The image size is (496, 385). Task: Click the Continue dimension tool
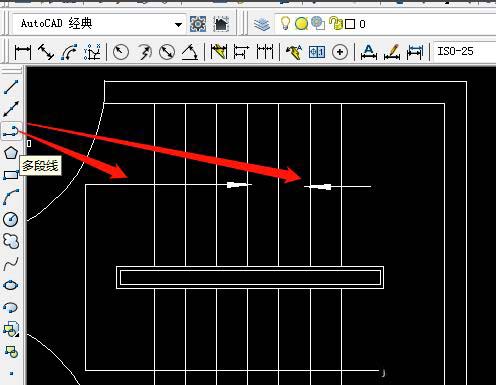(265, 52)
